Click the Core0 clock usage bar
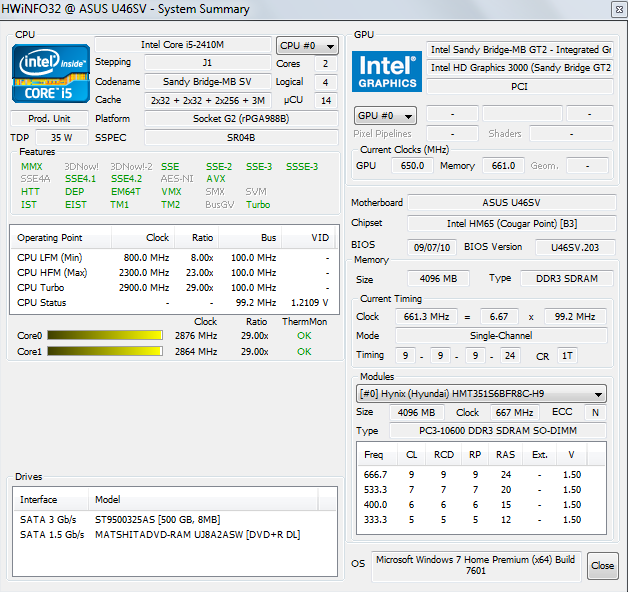This screenshot has width=628, height=592. [105, 335]
